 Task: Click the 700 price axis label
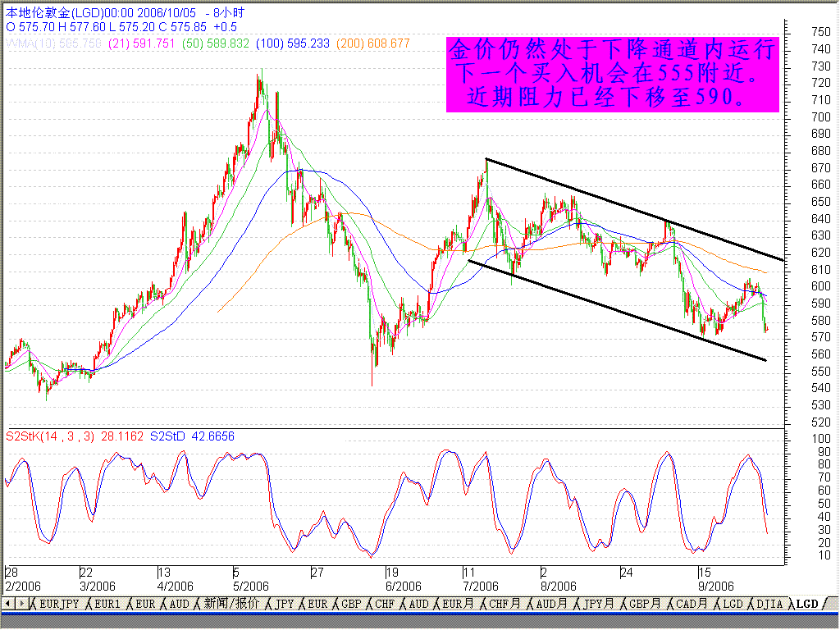click(x=820, y=116)
